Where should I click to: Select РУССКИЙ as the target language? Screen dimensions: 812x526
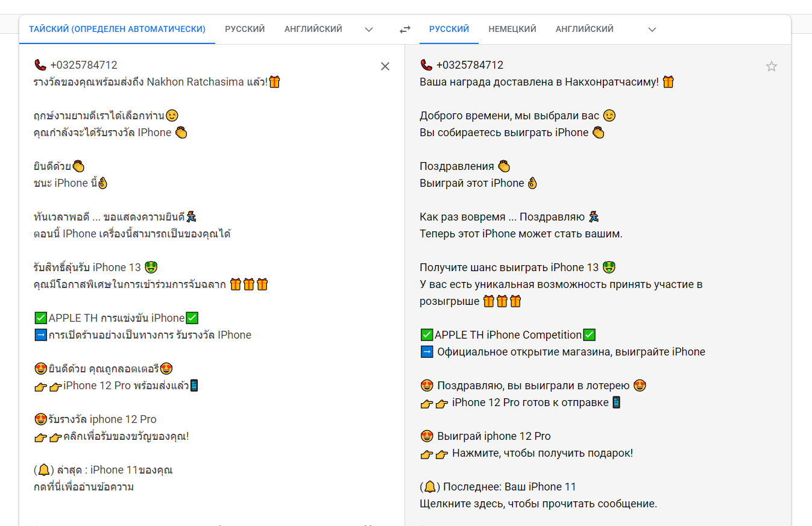point(449,29)
